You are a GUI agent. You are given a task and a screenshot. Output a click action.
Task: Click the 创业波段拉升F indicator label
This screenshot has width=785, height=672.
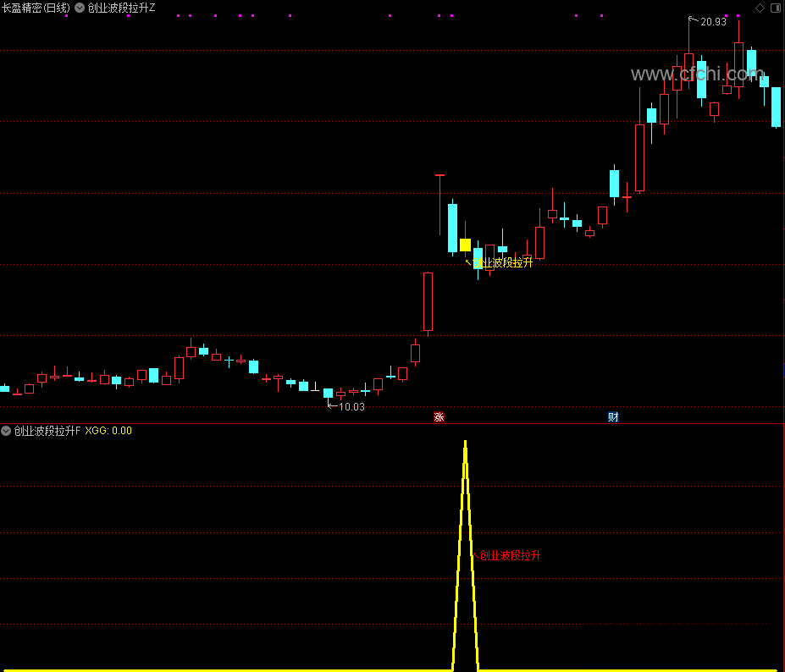47,431
